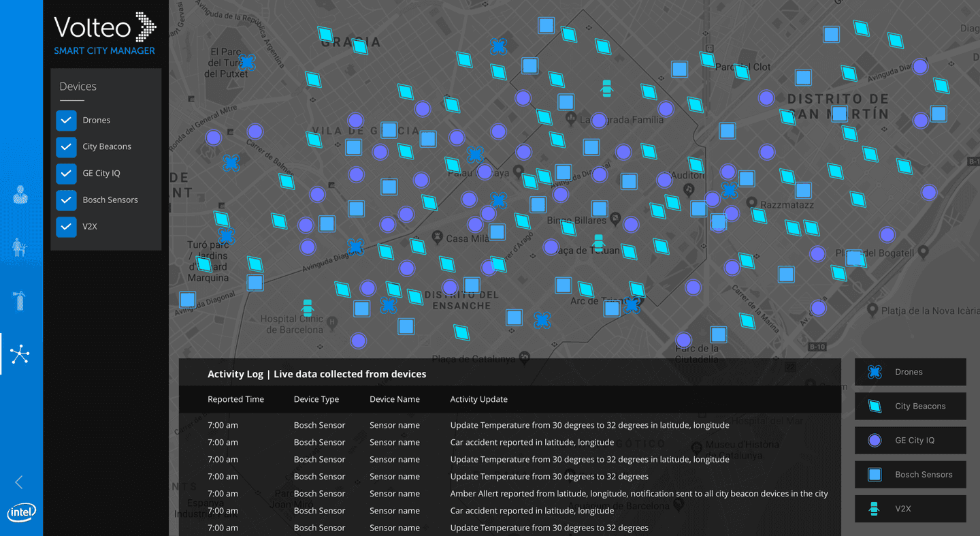Click the 'Devices' panel heading

coord(78,86)
